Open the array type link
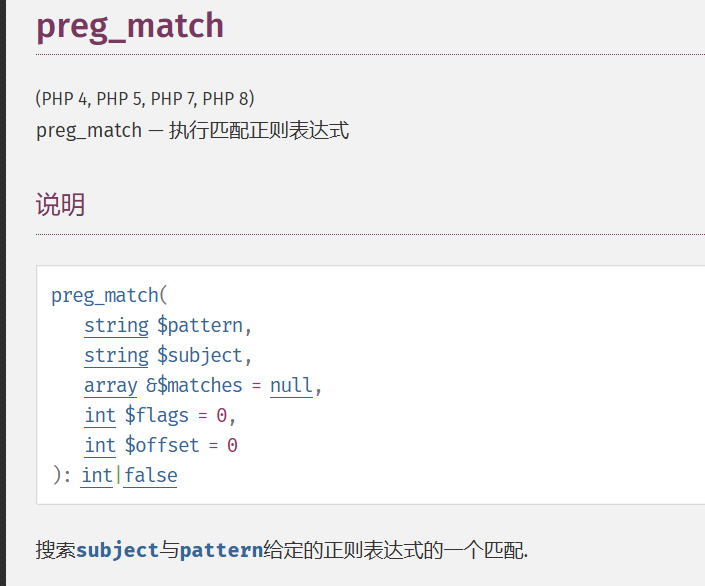705x586 pixels. [x=110, y=385]
